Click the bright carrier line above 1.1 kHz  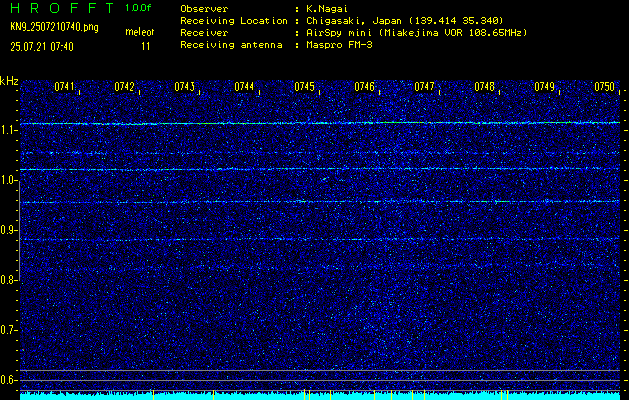coord(320,123)
